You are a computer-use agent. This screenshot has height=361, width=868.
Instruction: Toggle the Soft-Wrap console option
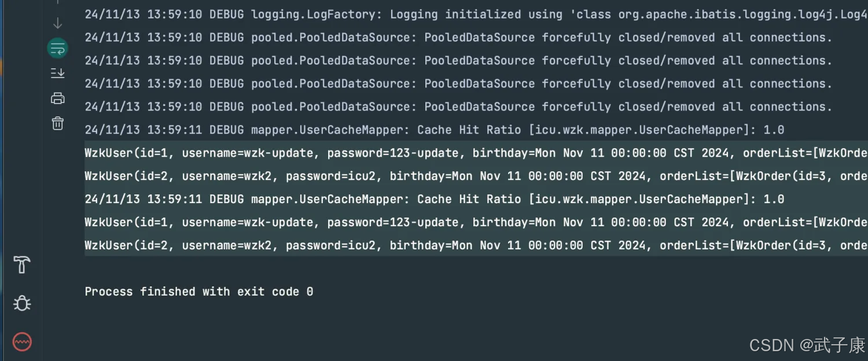coord(57,49)
